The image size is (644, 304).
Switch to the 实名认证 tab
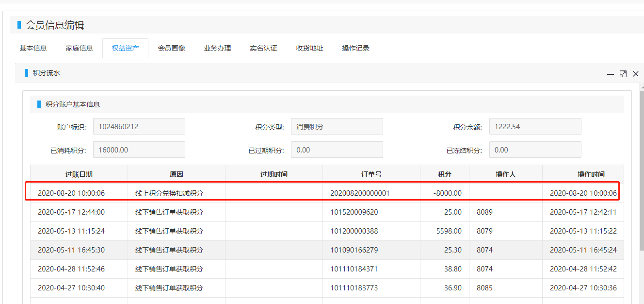[x=263, y=48]
